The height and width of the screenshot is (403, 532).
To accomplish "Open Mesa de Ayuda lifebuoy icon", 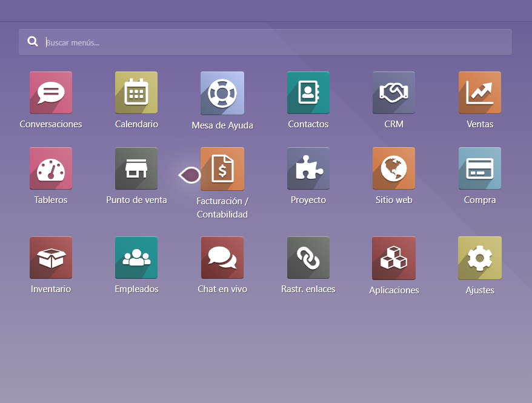I will click(222, 93).
